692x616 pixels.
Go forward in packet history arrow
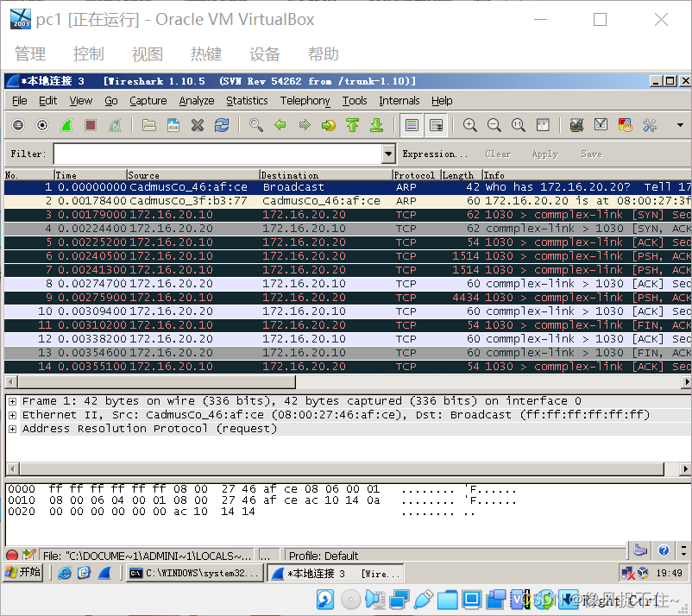click(x=305, y=125)
